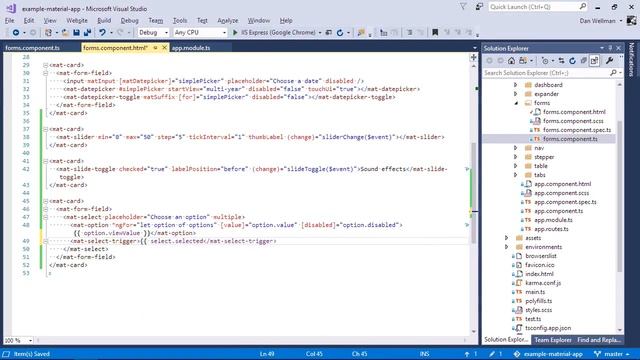
Task: Open Properties with the wrench icon
Action: [x=609, y=61]
